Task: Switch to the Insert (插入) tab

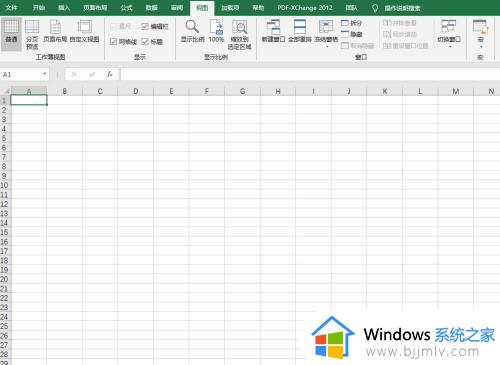Action: [64, 8]
